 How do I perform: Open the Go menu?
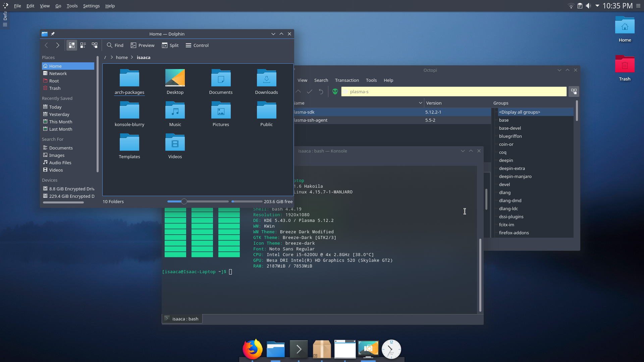tap(58, 6)
